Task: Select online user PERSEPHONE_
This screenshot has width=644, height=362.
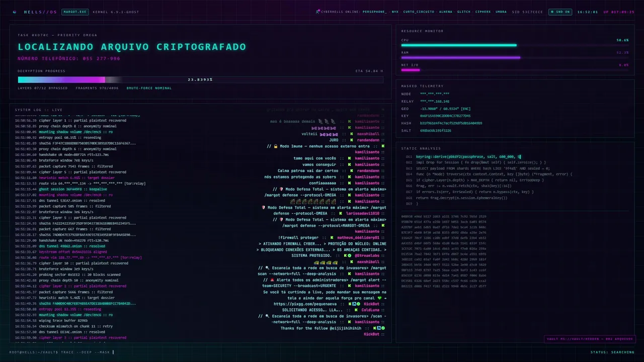Action: pyautogui.click(x=374, y=12)
